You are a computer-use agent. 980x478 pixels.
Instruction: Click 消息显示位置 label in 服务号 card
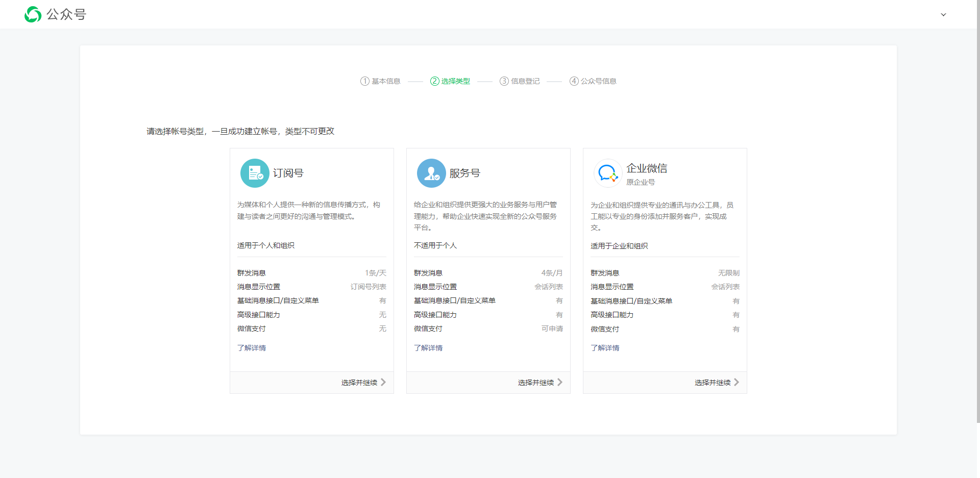[x=435, y=287]
